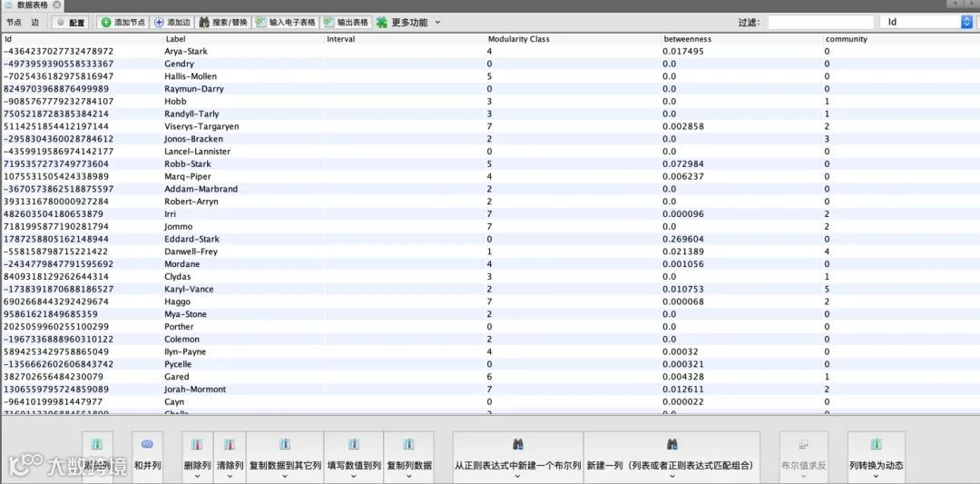Click the 和并列 merge columns button

click(x=148, y=456)
